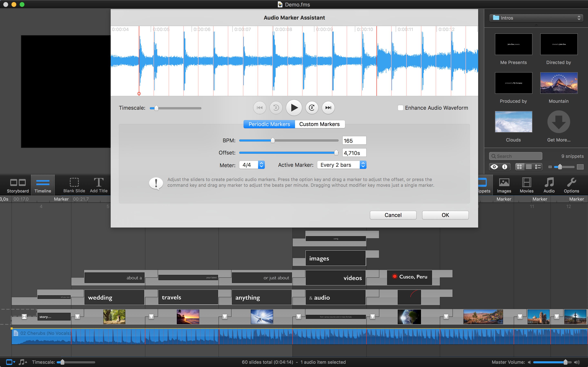The height and width of the screenshot is (367, 588).
Task: Jump to the end with fast-forward icon
Action: point(328,108)
